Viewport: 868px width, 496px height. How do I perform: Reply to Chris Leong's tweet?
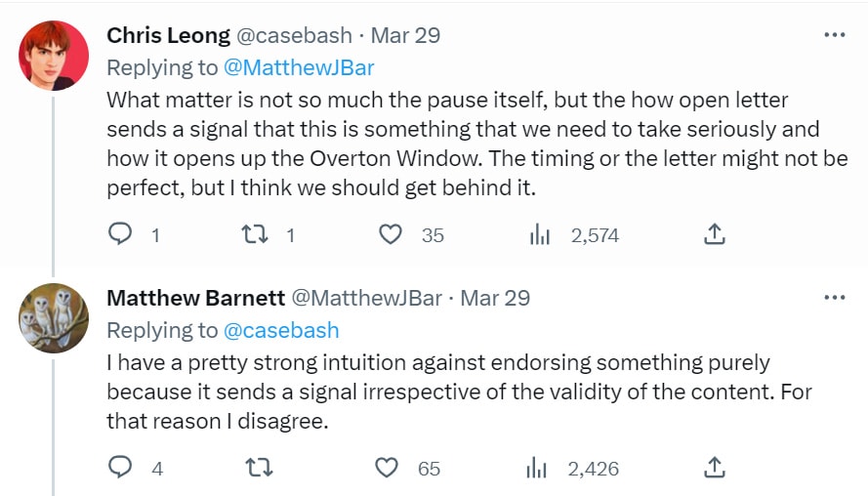[119, 234]
